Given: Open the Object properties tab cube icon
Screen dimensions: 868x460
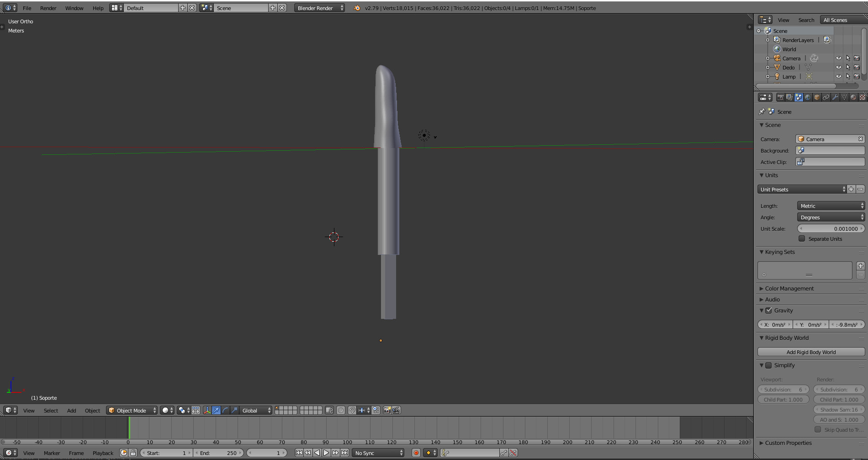Looking at the screenshot, I should (x=817, y=97).
